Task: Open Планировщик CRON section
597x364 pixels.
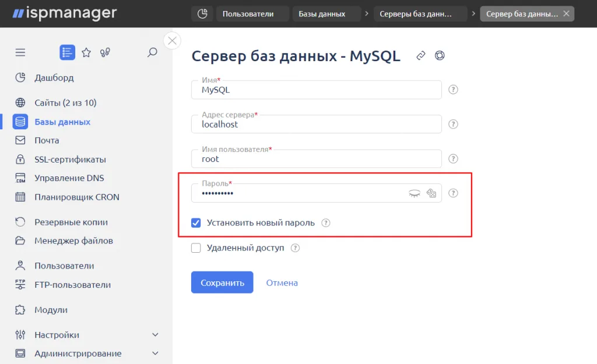Action: click(77, 197)
